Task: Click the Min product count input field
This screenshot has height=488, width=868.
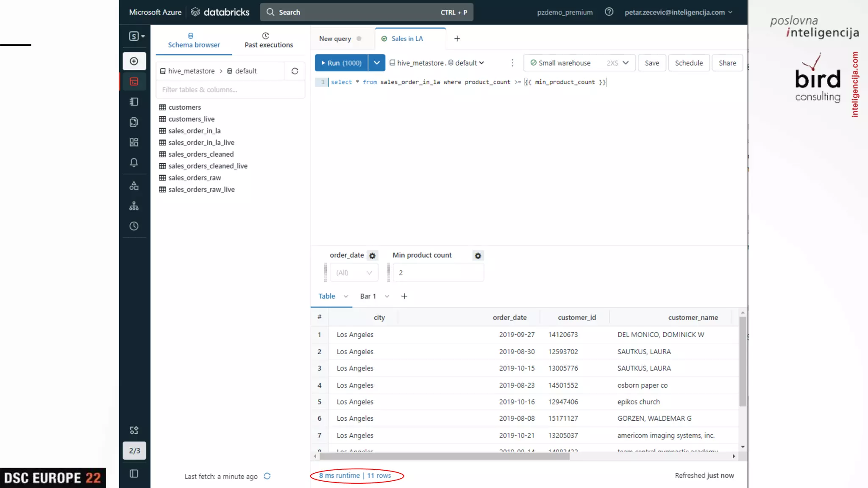Action: coord(438,273)
